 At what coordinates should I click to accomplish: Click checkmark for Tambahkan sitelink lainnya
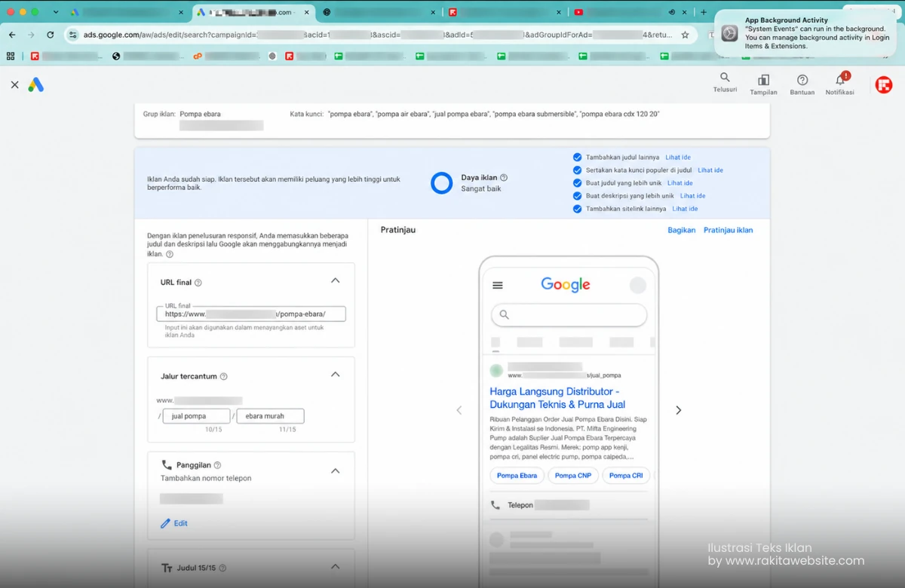[577, 209]
